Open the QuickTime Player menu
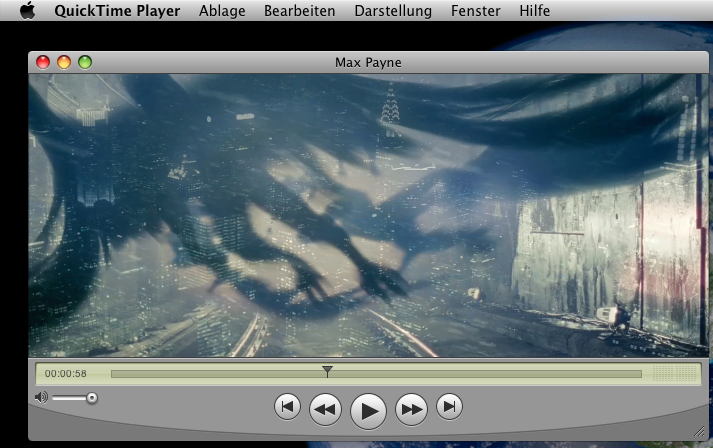Viewport: 713px width, 448px height. pyautogui.click(x=117, y=11)
